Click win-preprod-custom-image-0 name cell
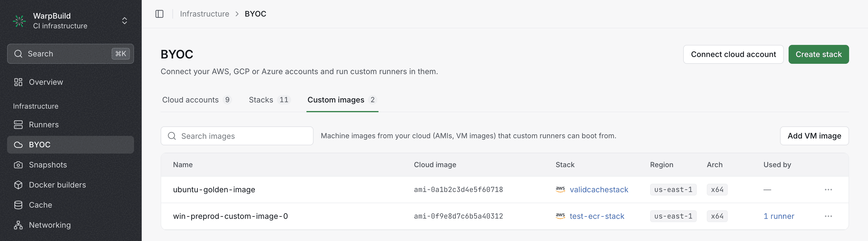This screenshot has height=241, width=868. [231, 216]
